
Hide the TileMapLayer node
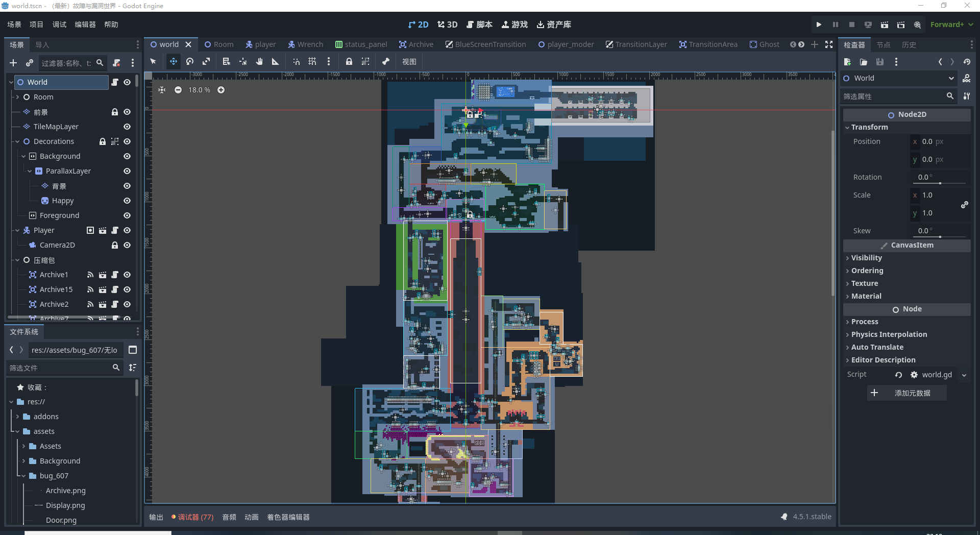pyautogui.click(x=127, y=127)
